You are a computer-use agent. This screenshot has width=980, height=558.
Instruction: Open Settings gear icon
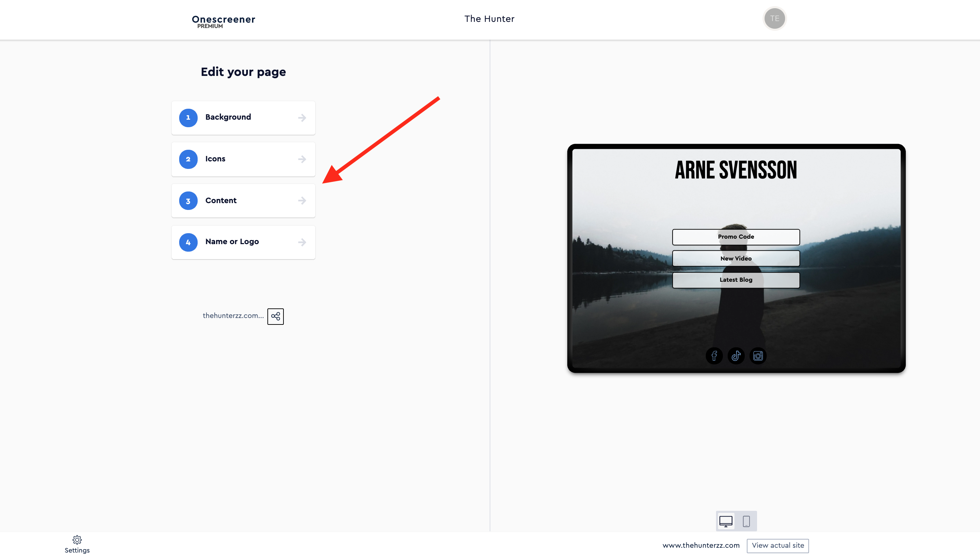(x=77, y=540)
